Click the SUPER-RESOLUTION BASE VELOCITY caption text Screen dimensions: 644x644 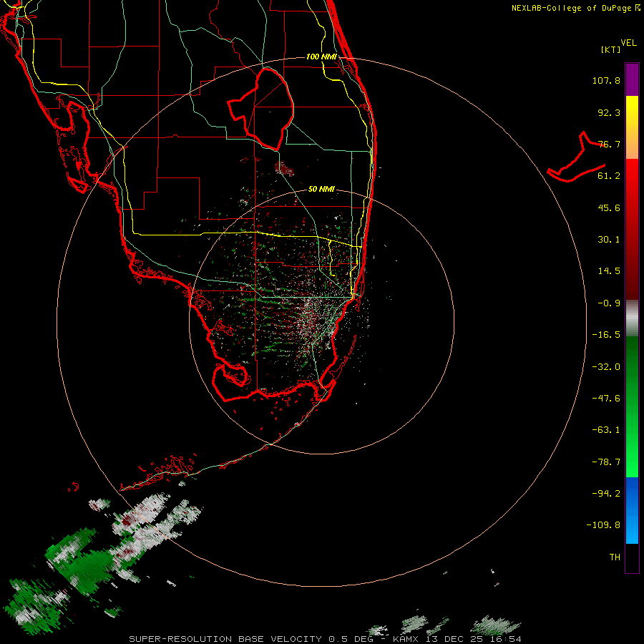(x=225, y=639)
